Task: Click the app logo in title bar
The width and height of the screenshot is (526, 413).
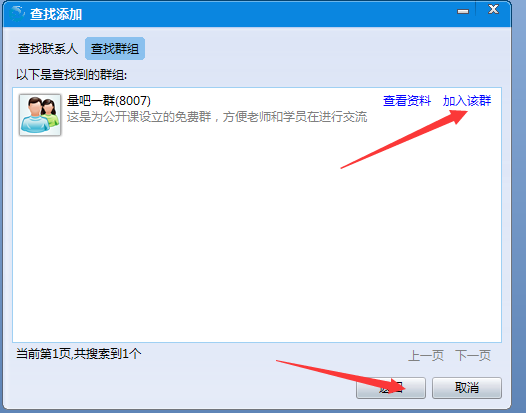Action: 17,14
